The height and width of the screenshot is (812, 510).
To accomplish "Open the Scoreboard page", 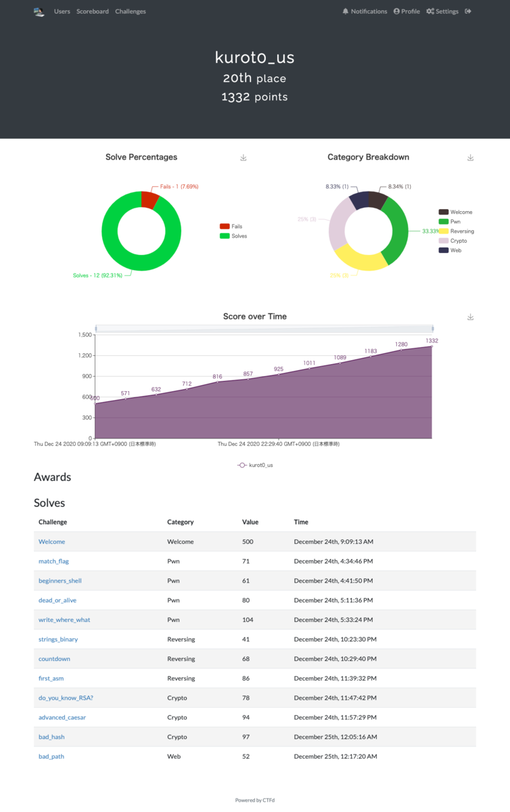I will click(93, 12).
